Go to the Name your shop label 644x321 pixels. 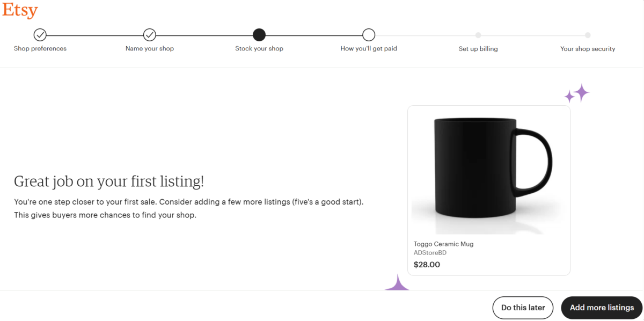point(150,48)
